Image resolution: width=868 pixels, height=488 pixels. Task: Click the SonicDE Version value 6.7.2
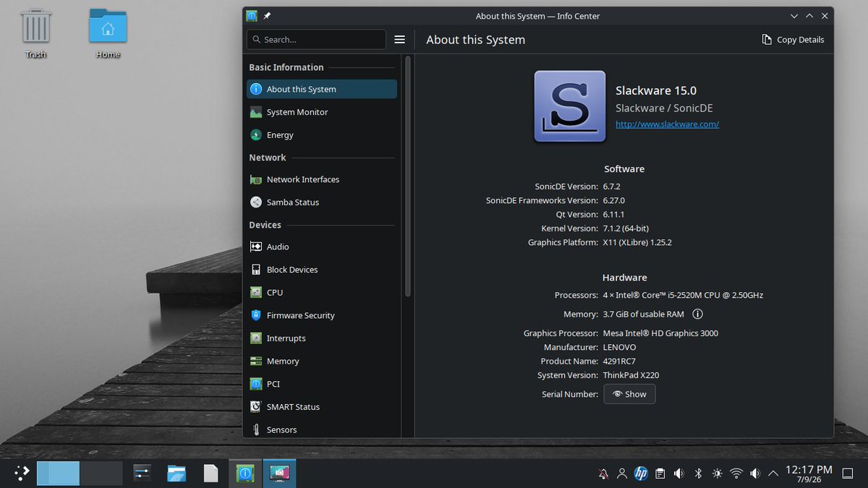pyautogui.click(x=612, y=187)
